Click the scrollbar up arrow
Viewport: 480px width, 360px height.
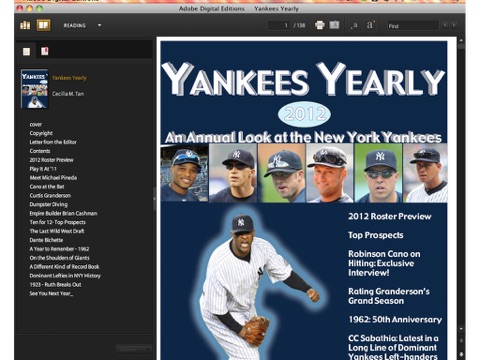[461, 41]
